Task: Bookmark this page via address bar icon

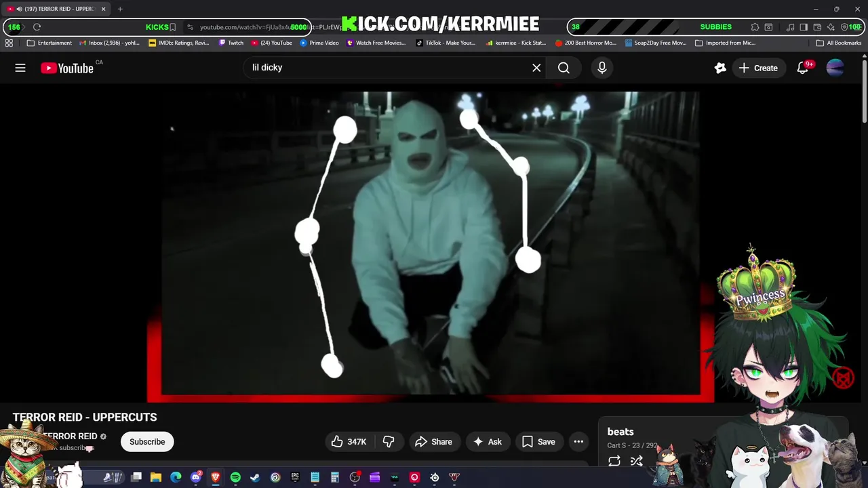Action: 173,27
